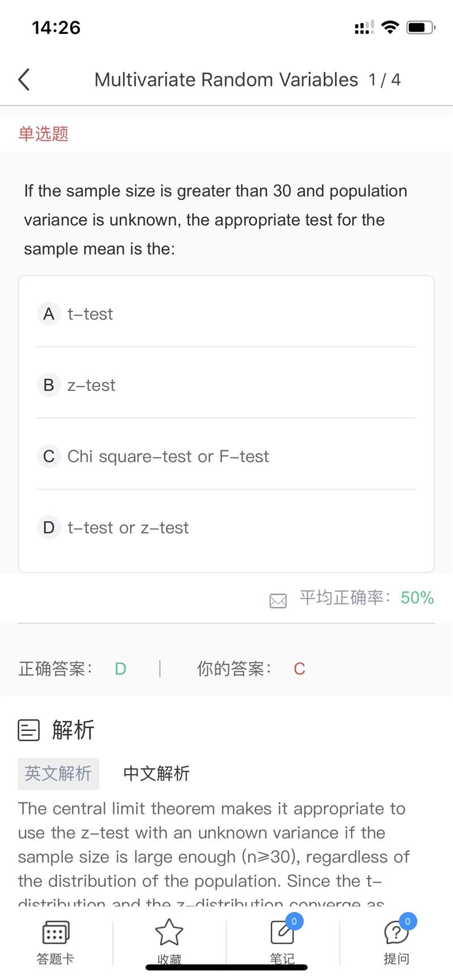Tap the 1 / 4 page counter
Viewport: 453px width, 980px height.
point(384,80)
